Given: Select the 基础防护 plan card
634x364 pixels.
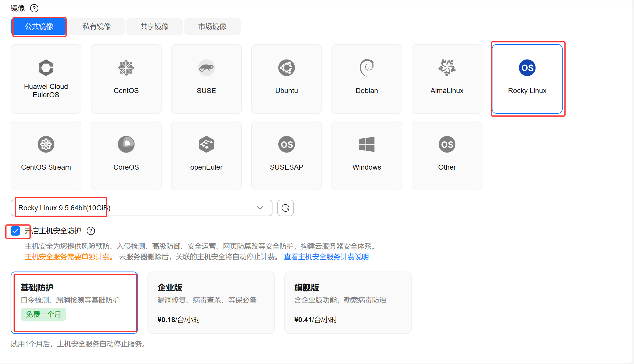Looking at the screenshot, I should (x=74, y=303).
